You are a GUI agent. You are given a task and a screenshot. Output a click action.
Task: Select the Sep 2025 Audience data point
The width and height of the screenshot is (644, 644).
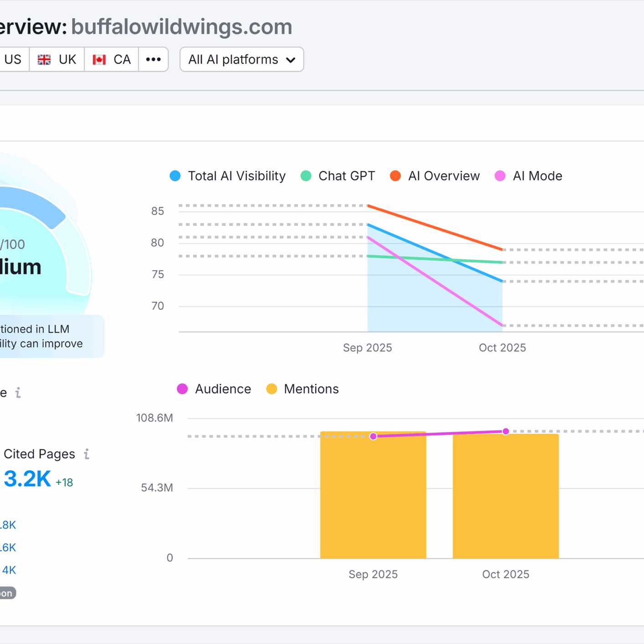[x=373, y=436]
